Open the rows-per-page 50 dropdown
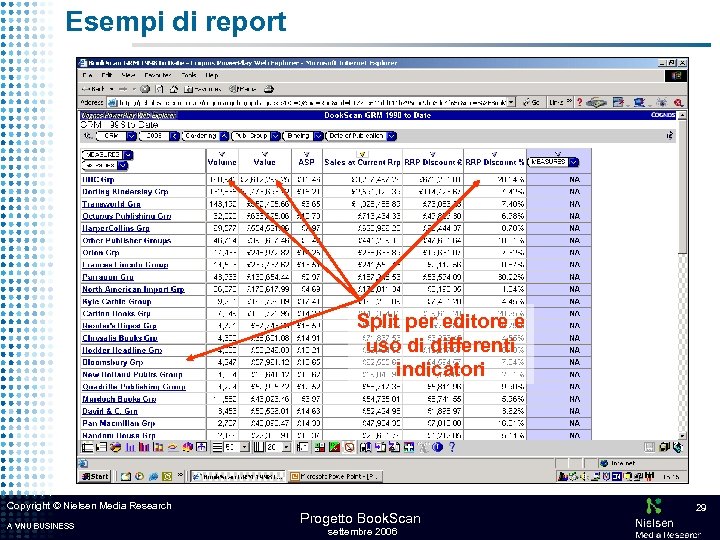 click(x=245, y=447)
